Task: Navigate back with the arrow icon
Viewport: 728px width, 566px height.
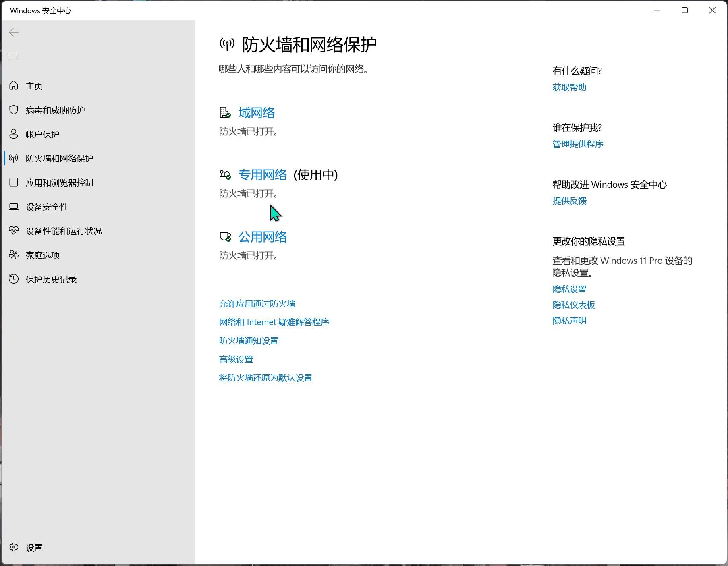Action: (14, 32)
